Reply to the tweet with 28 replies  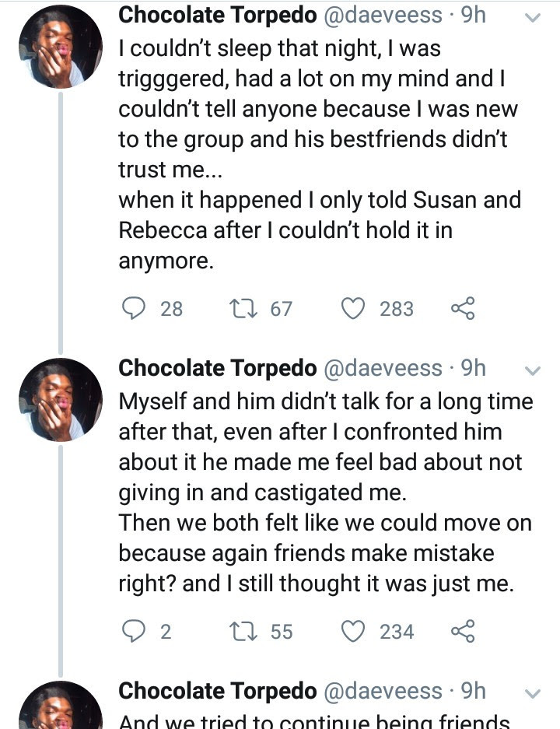[135, 309]
